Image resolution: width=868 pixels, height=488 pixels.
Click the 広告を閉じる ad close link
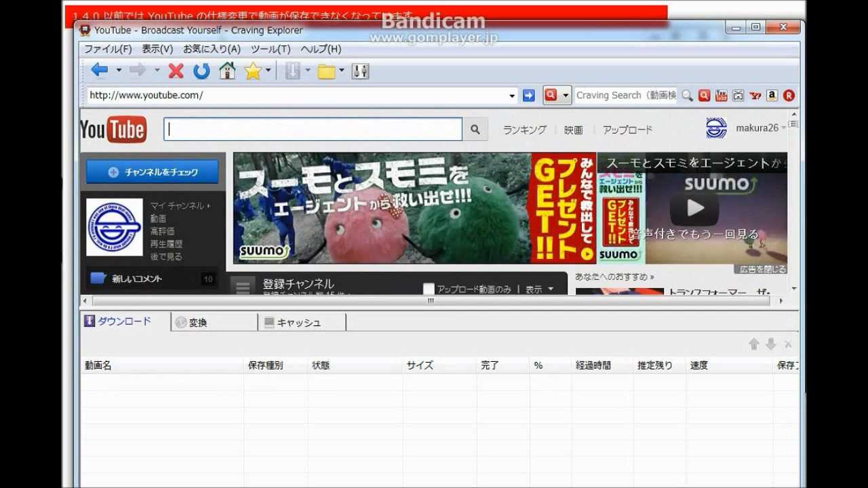763,269
